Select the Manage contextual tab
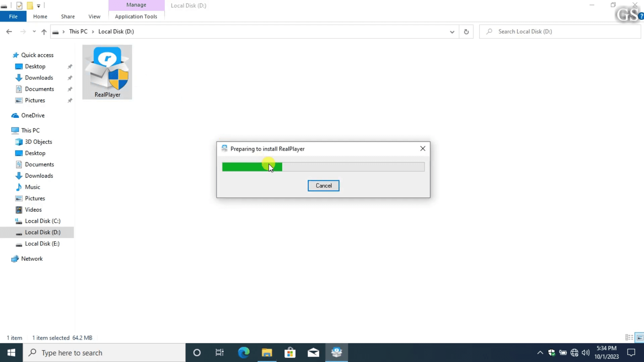Viewport: 644px width, 362px height. click(136, 5)
